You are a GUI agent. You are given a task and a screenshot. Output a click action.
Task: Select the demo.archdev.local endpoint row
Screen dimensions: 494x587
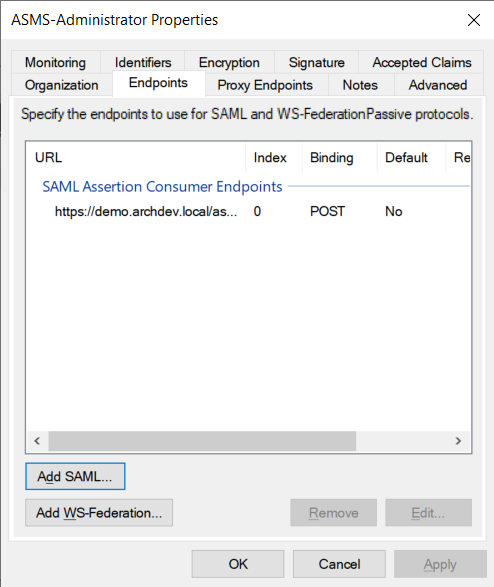[248, 212]
